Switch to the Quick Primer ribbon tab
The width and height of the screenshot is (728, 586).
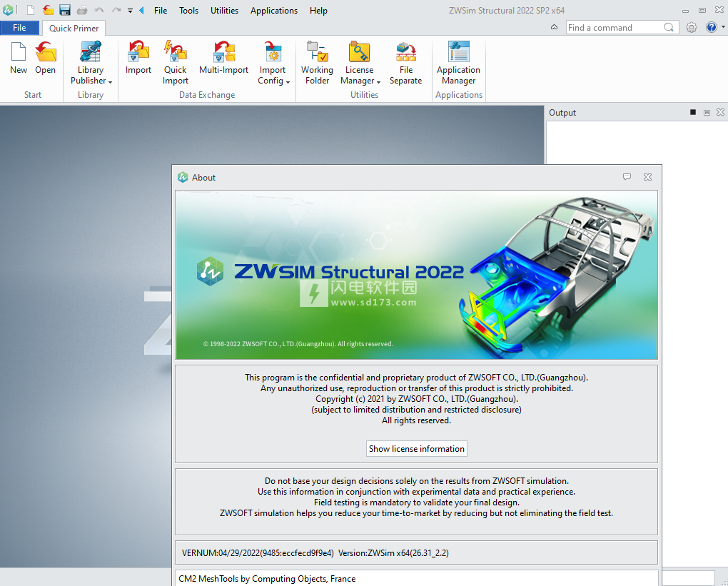click(x=74, y=29)
